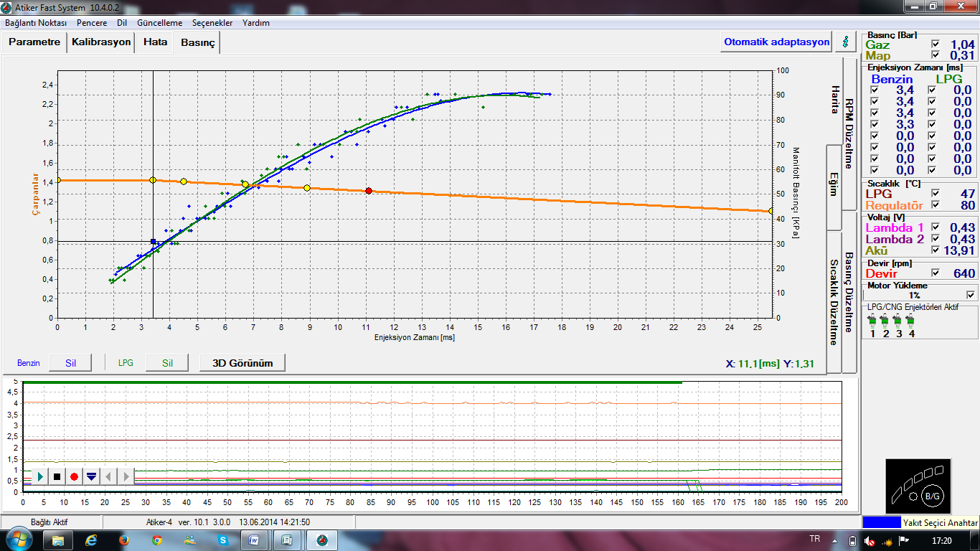Select the red multiplier curve point
The height and width of the screenshot is (551, 980).
[x=369, y=191]
